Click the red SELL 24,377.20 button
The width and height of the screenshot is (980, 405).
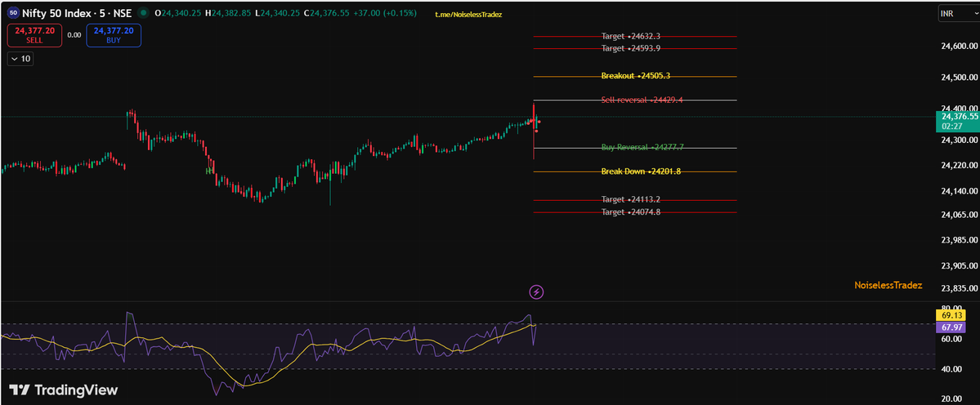point(35,35)
